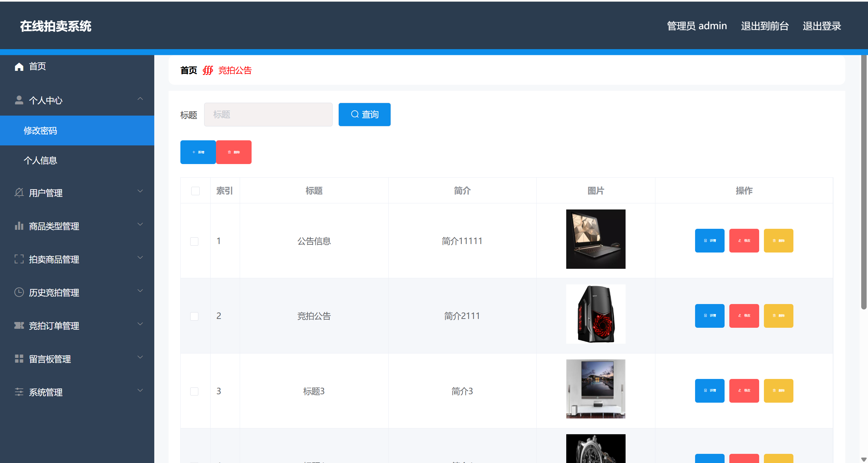
Task: Click the grid icon for 留言板管理
Action: (x=19, y=359)
